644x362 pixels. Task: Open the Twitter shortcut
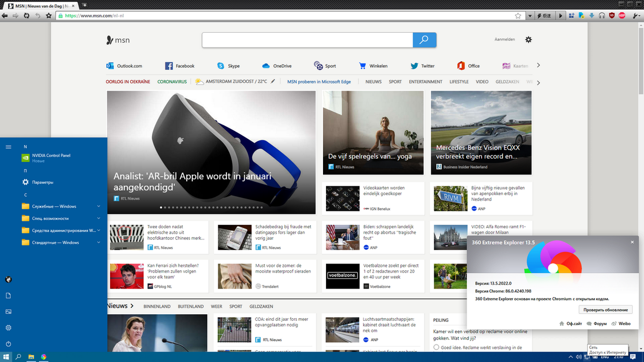coord(423,66)
